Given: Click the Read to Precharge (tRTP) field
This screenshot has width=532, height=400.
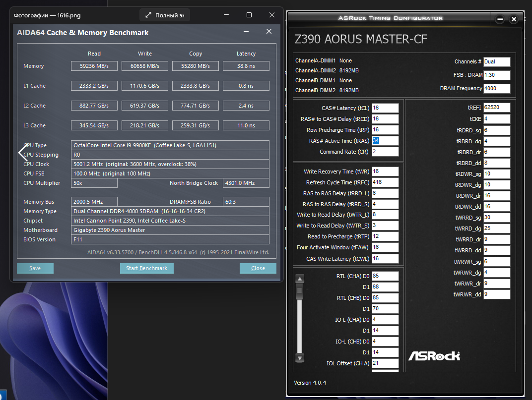Looking at the screenshot, I should coord(385,236).
